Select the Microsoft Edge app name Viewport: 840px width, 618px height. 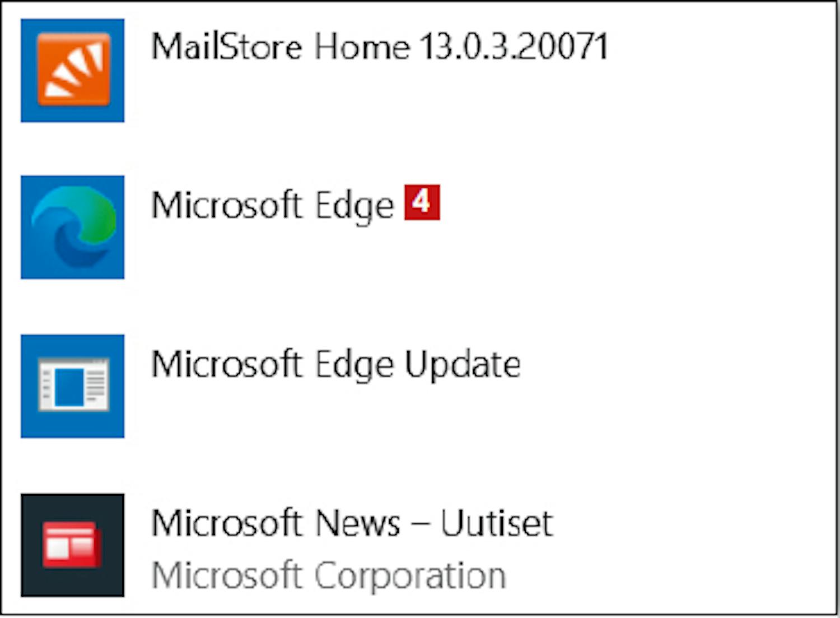273,206
